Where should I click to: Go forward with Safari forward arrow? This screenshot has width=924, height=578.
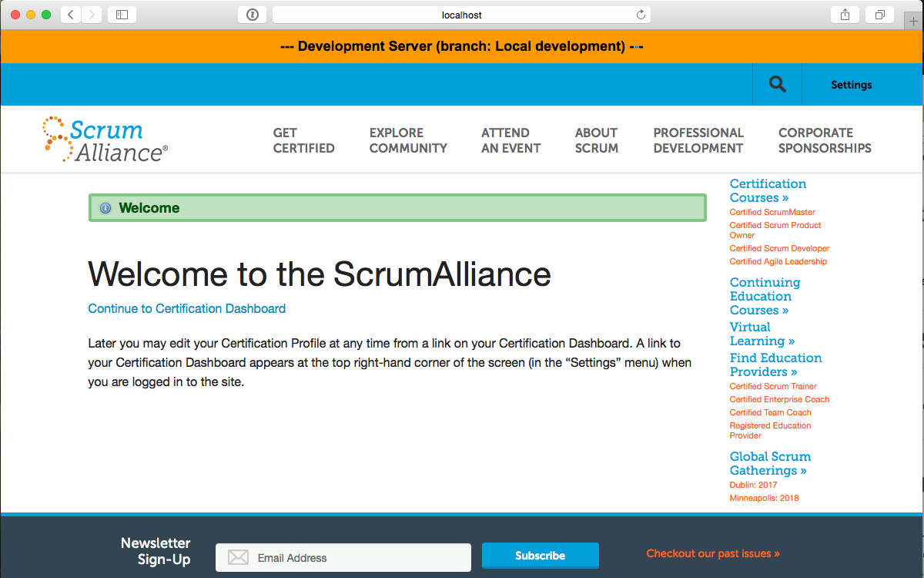click(92, 15)
